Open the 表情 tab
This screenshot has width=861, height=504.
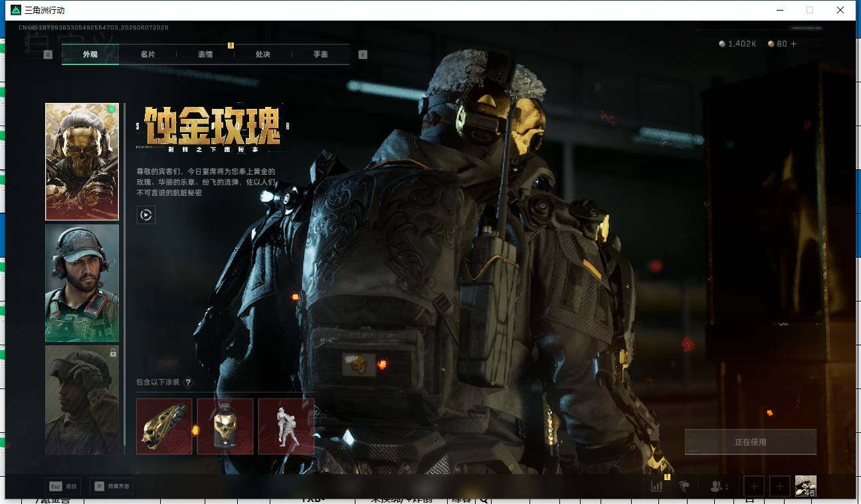tap(205, 54)
